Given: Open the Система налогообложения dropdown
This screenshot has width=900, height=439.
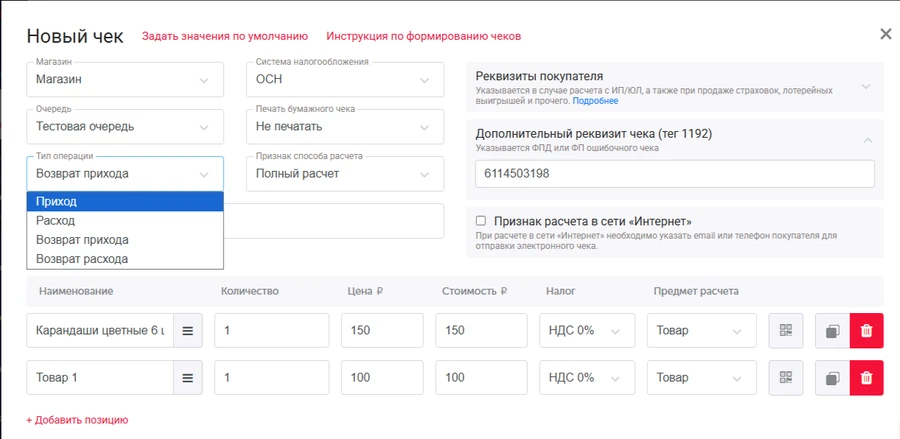Looking at the screenshot, I should 344,80.
